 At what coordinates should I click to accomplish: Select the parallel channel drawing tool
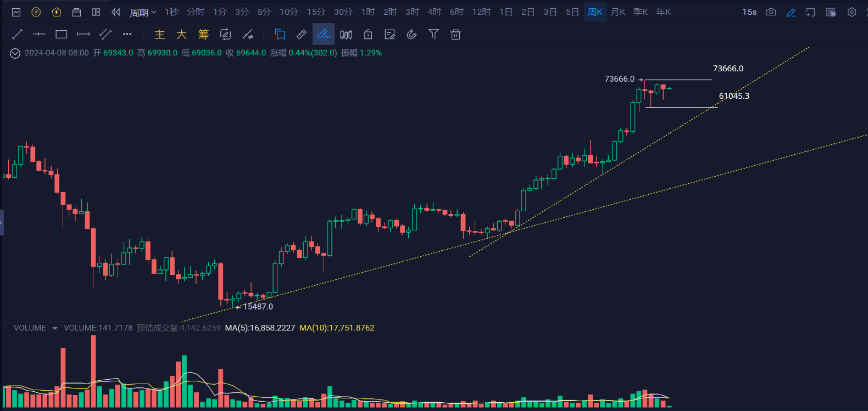tap(105, 35)
